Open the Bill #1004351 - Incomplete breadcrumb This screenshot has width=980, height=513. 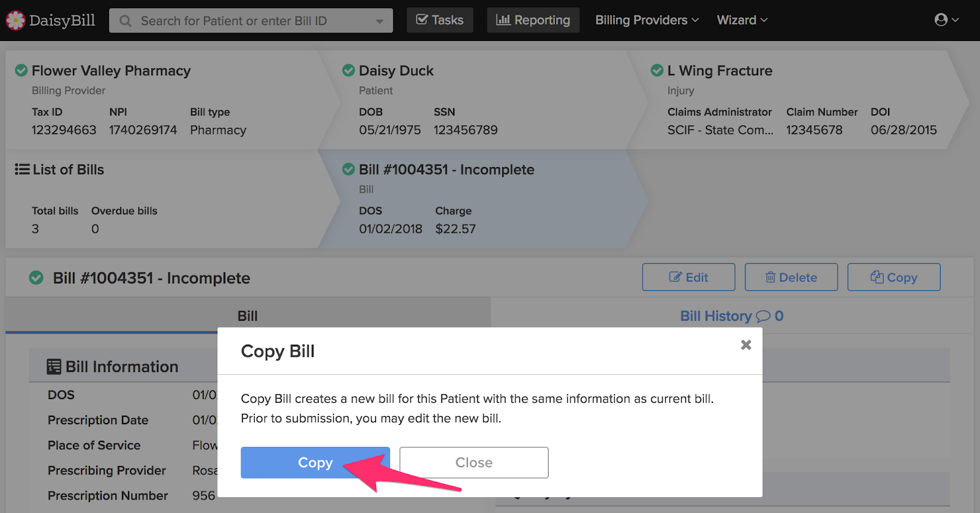[447, 170]
